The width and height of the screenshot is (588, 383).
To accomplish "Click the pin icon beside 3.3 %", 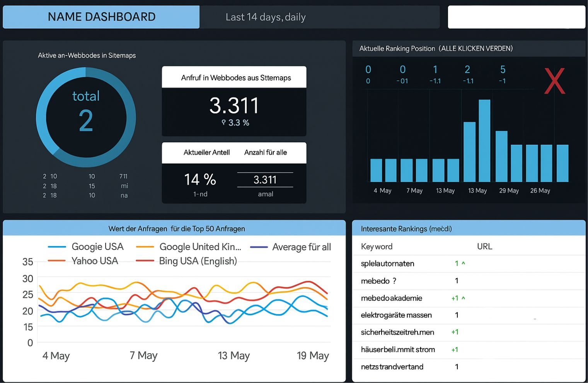I will 223,123.
